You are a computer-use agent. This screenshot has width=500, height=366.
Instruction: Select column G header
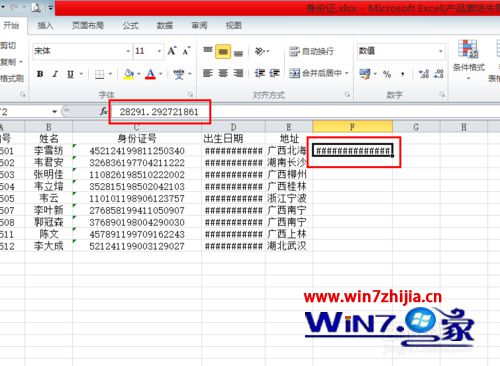click(416, 127)
